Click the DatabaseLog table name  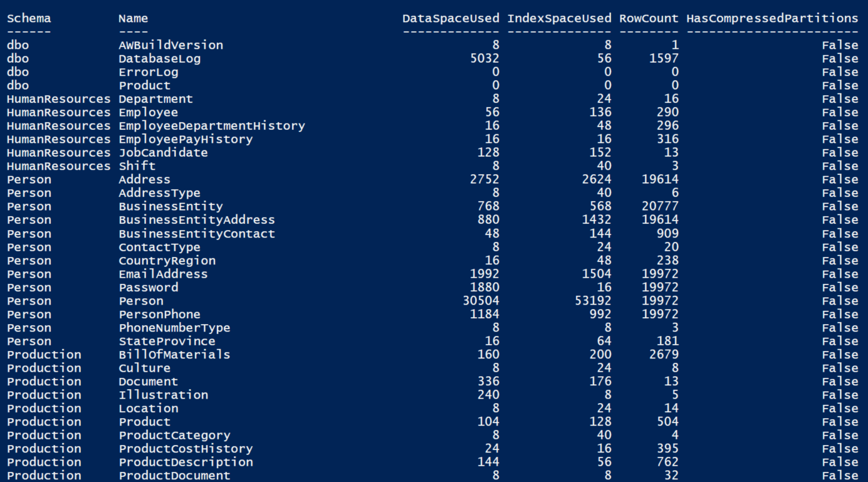click(x=160, y=59)
